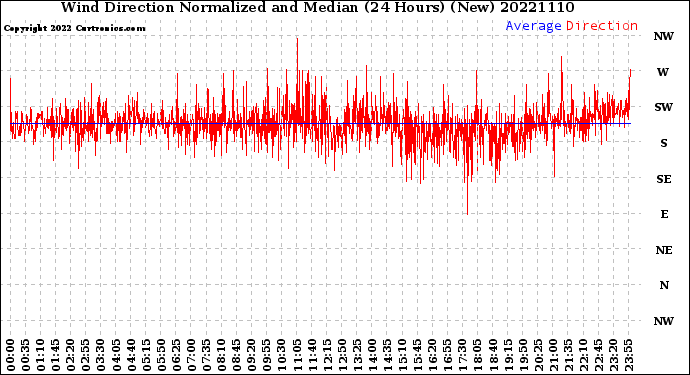The height and width of the screenshot is (375, 690).
Task: Click the 19:50 time label
Action: coord(523,356)
